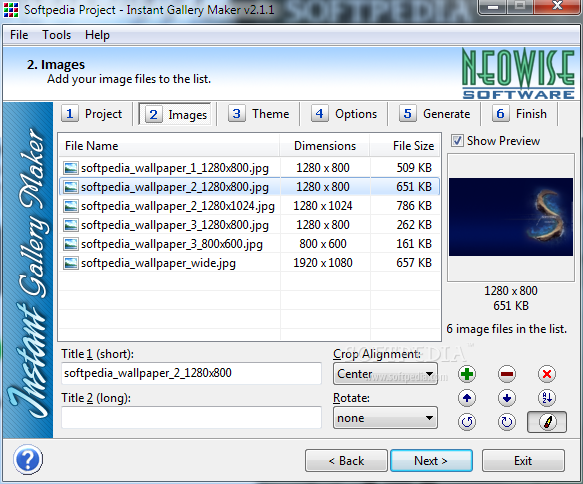The image size is (583, 484).
Task: Select softpedia_wallpaper_3_800x600.jpg file name
Action: point(172,244)
